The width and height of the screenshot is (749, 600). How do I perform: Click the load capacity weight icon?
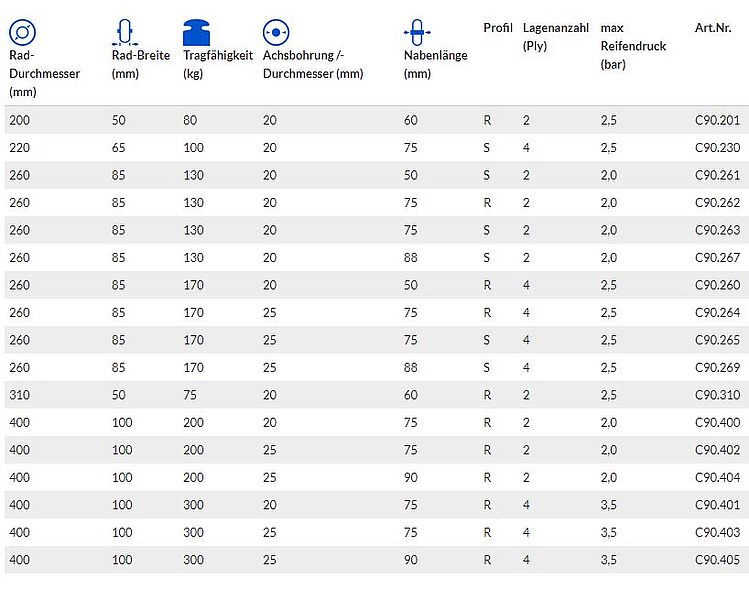coord(196,32)
